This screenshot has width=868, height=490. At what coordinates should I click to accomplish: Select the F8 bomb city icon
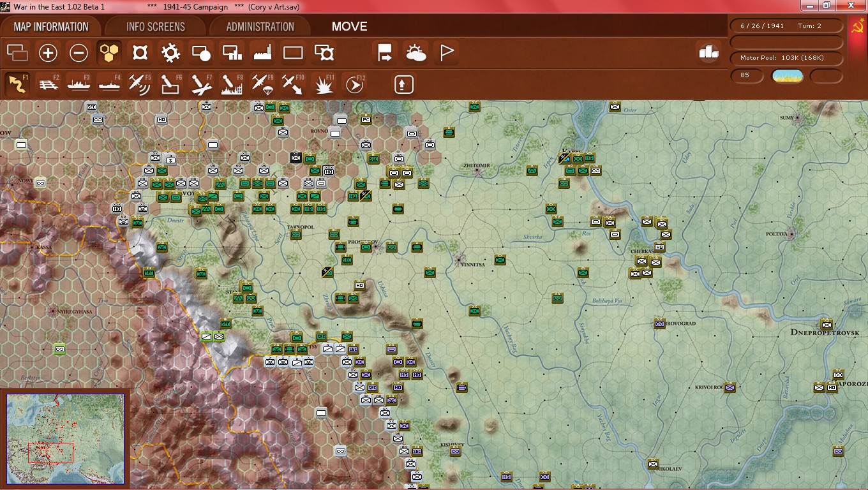232,84
